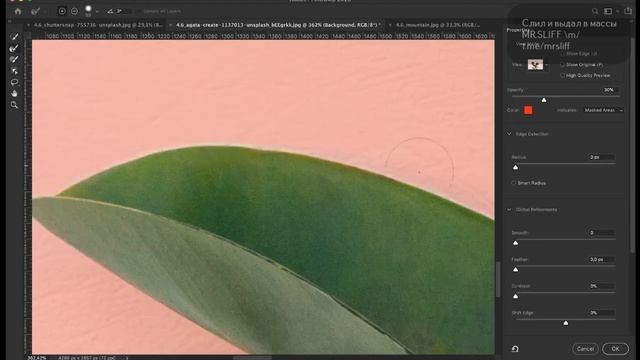Select the Zoom tool
This screenshot has width=640, height=360.
click(x=15, y=105)
